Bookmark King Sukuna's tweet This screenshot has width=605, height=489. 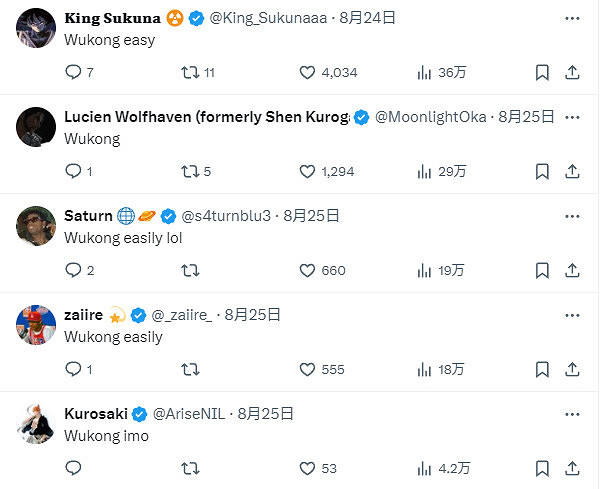pyautogui.click(x=541, y=72)
